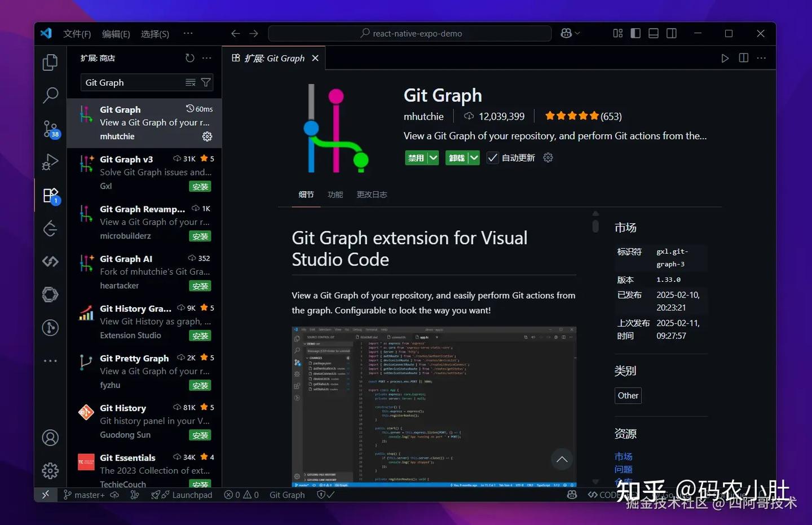Open the Run and Debug view

click(50, 162)
